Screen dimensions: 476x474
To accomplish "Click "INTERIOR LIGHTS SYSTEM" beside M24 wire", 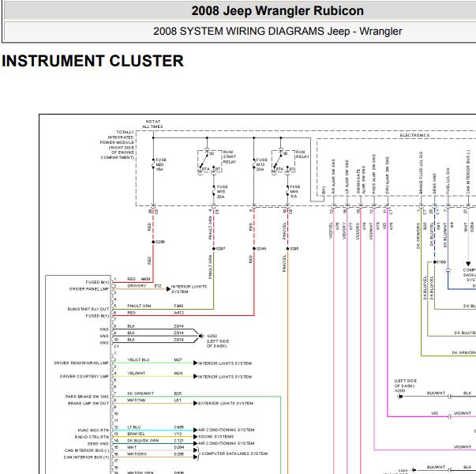I will pos(225,377).
